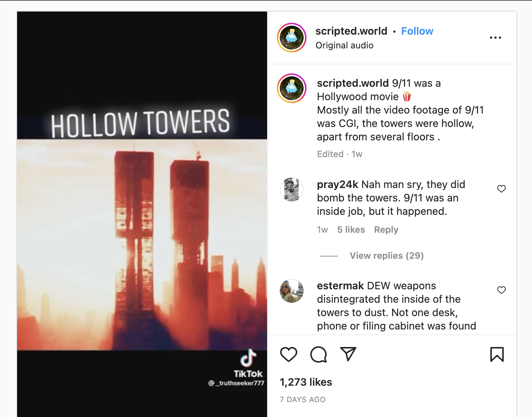The image size is (532, 417).
Task: Expand View replies (29)
Action: [x=387, y=256]
